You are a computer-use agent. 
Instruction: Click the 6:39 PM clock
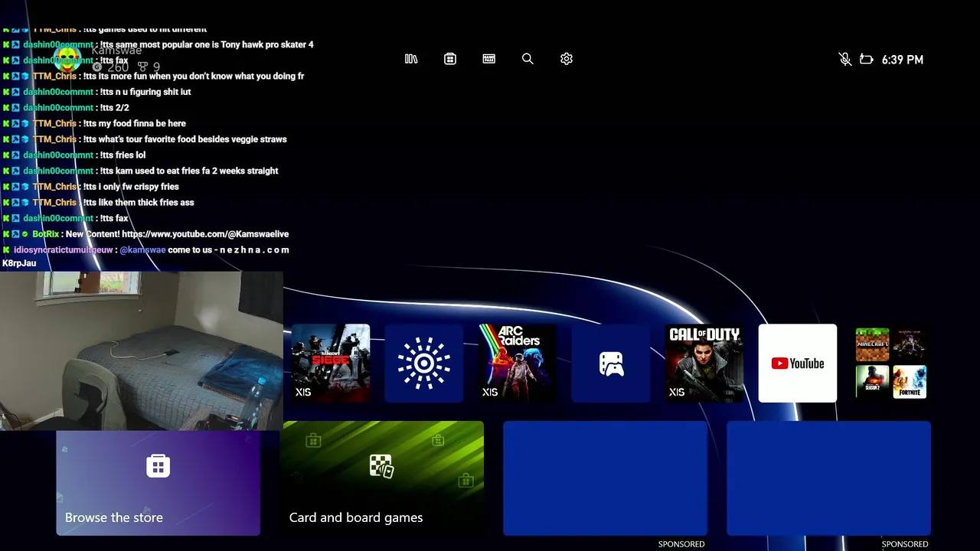pos(903,60)
